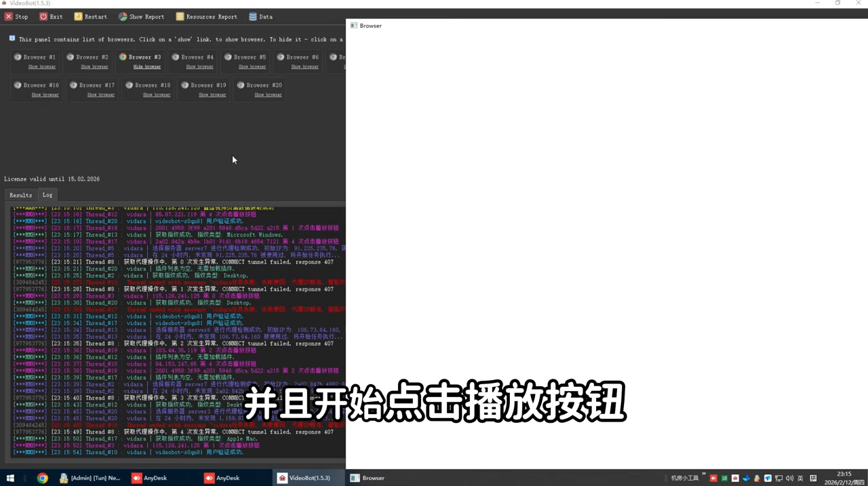Show browser for Browser #6
The width and height of the screenshot is (868, 486).
(304, 67)
